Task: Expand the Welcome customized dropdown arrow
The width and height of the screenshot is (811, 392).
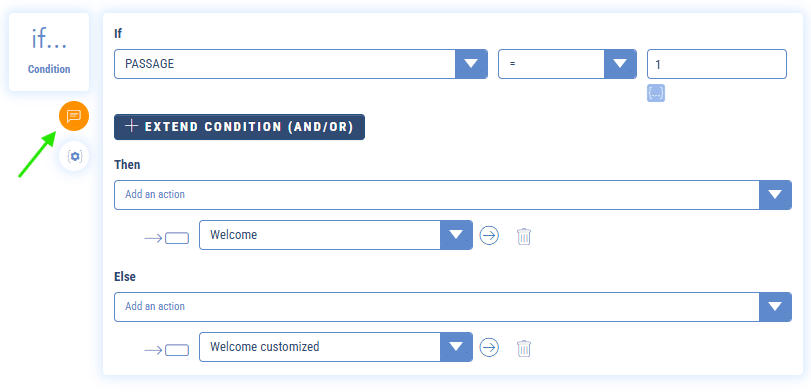Action: pos(456,346)
